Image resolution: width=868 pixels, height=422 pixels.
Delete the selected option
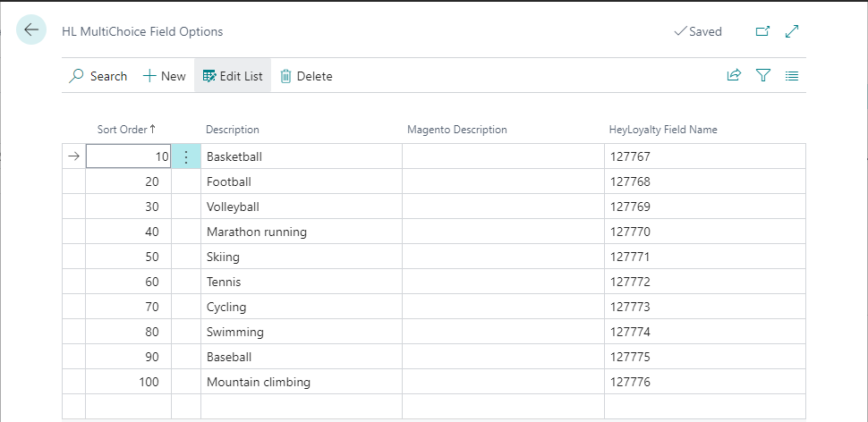tap(306, 76)
